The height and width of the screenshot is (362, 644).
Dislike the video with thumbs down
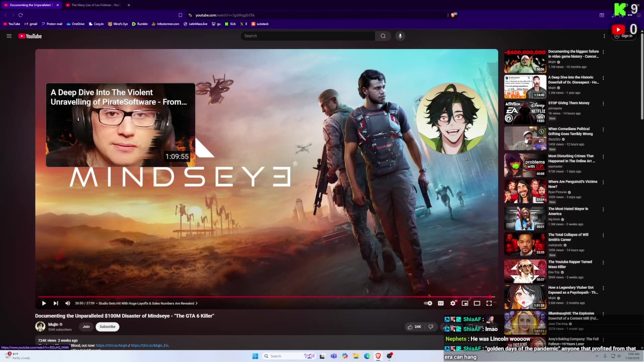tap(431, 327)
